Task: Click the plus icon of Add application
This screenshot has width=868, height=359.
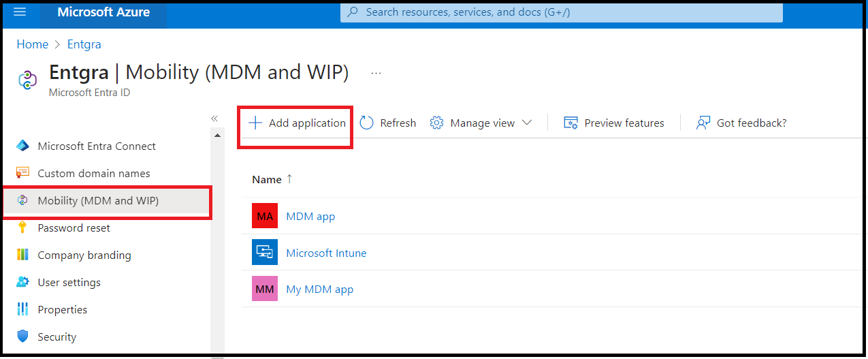Action: (x=255, y=123)
